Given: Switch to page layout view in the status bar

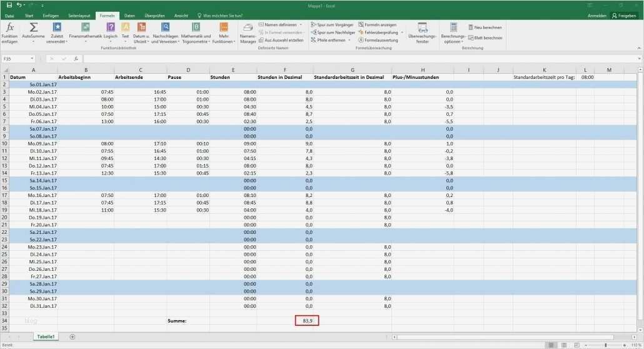Looking at the screenshot, I should pos(564,345).
